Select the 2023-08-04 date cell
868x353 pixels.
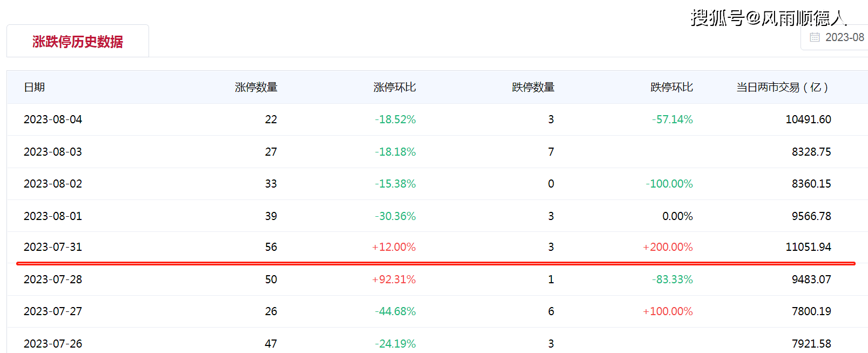[x=53, y=119]
